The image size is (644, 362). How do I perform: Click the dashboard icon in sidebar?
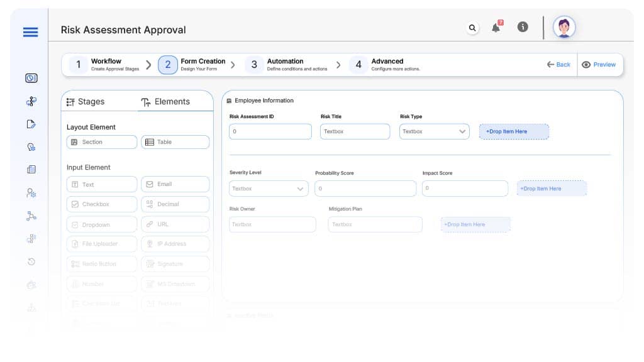(31, 78)
